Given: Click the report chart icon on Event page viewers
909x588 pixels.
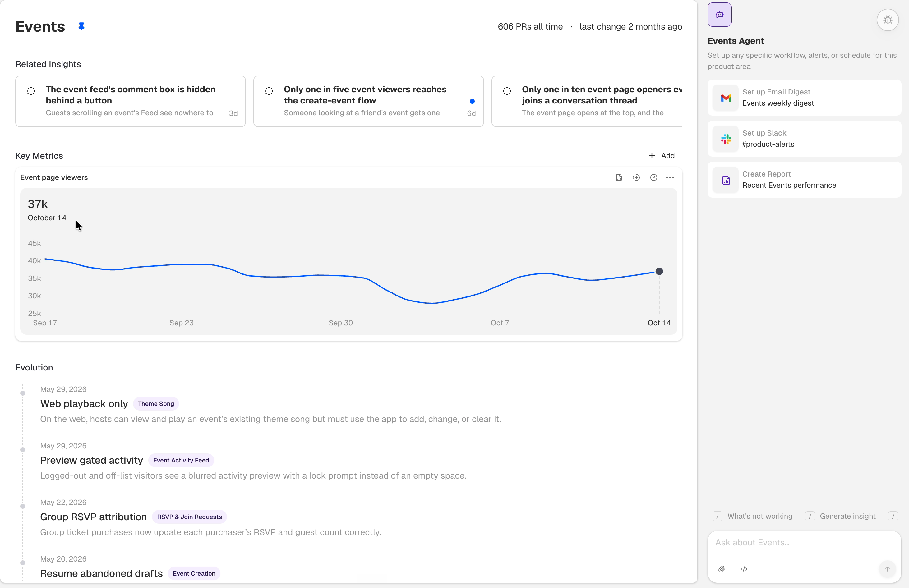Looking at the screenshot, I should click(619, 177).
